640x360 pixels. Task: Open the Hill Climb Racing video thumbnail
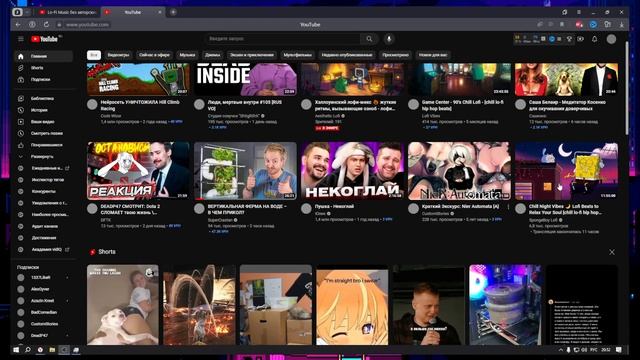coord(138,79)
